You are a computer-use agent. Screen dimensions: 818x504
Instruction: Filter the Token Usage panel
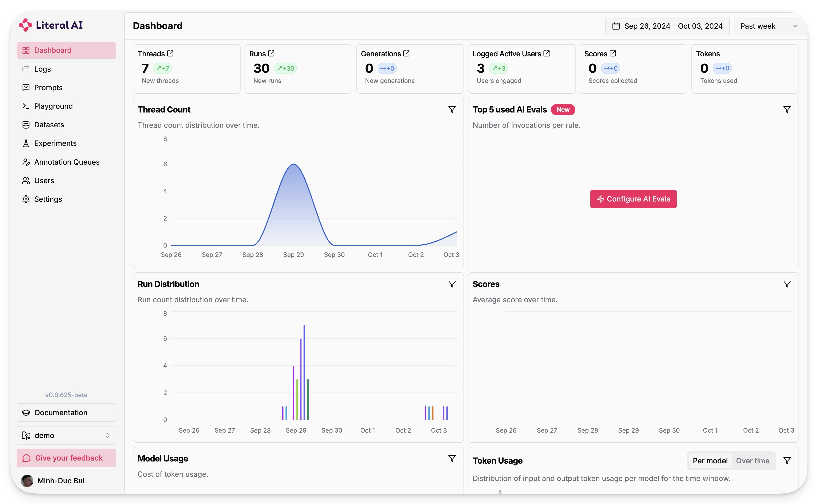[787, 461]
